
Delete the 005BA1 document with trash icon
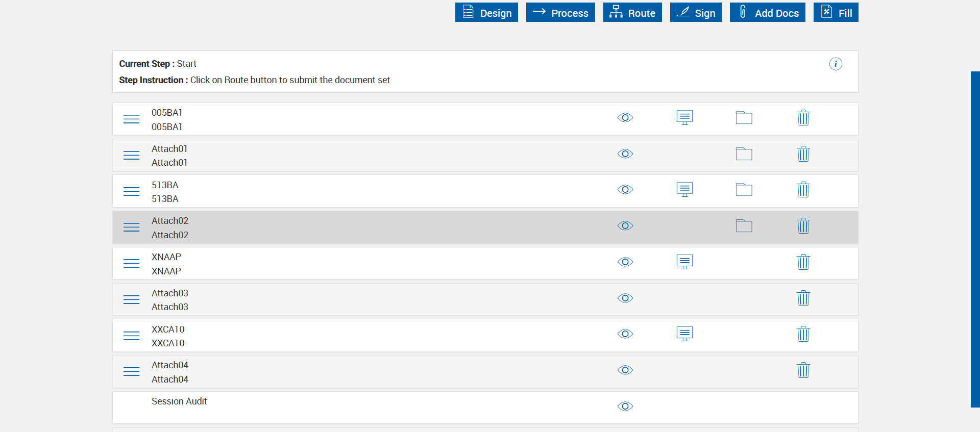click(803, 118)
